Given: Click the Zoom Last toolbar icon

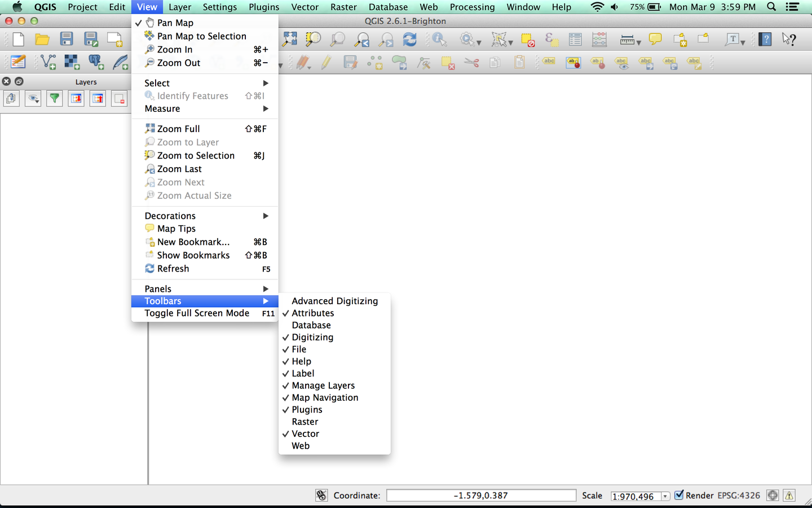Looking at the screenshot, I should pos(362,40).
